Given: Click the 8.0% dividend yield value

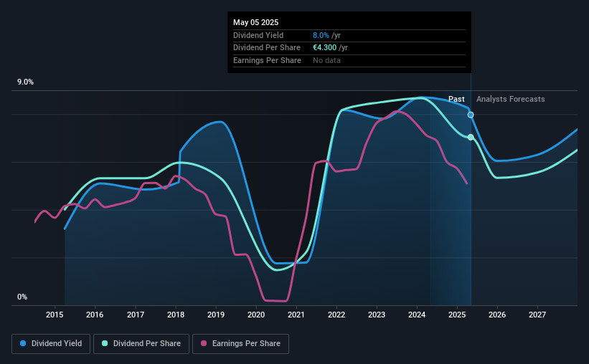Looking at the screenshot, I should [321, 35].
